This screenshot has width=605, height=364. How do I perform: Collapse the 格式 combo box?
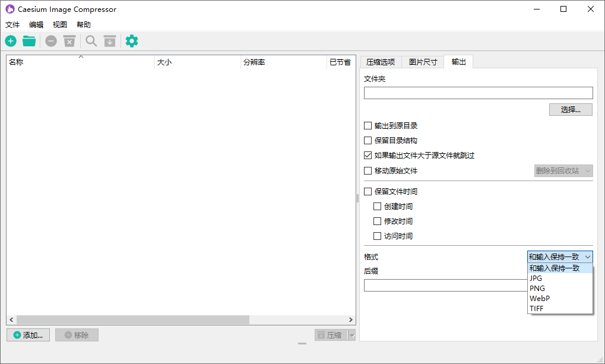(x=560, y=257)
